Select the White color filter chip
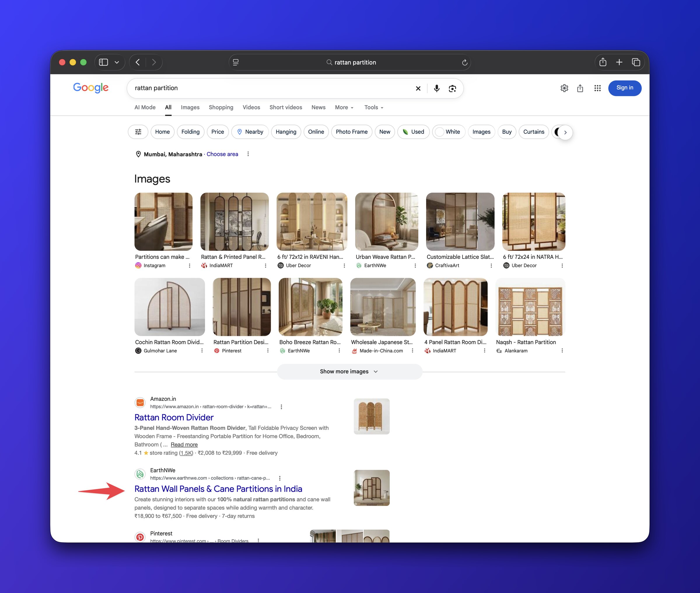The image size is (700, 593). 449,132
